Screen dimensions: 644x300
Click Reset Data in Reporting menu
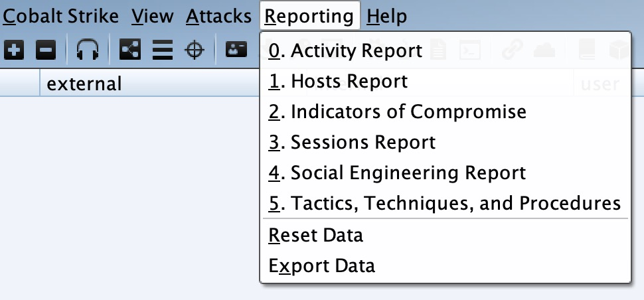click(316, 235)
